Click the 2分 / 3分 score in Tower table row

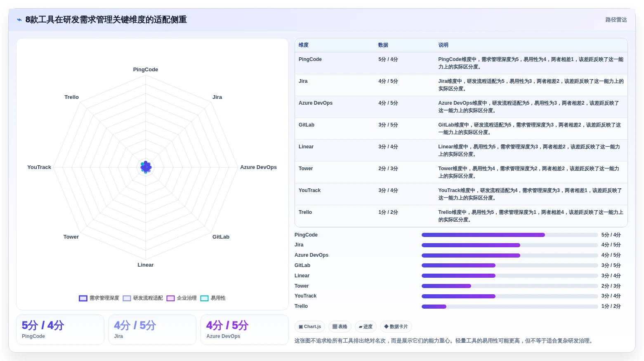[x=388, y=169]
